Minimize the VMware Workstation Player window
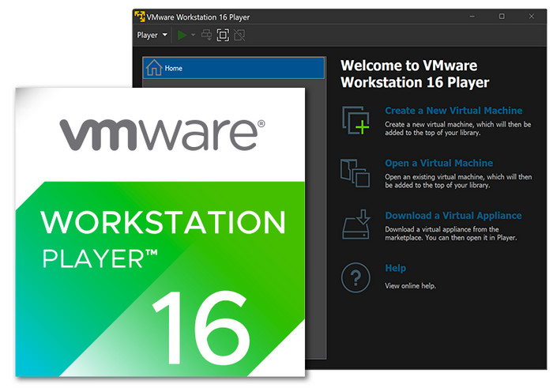The height and width of the screenshot is (392, 553). pos(472,17)
